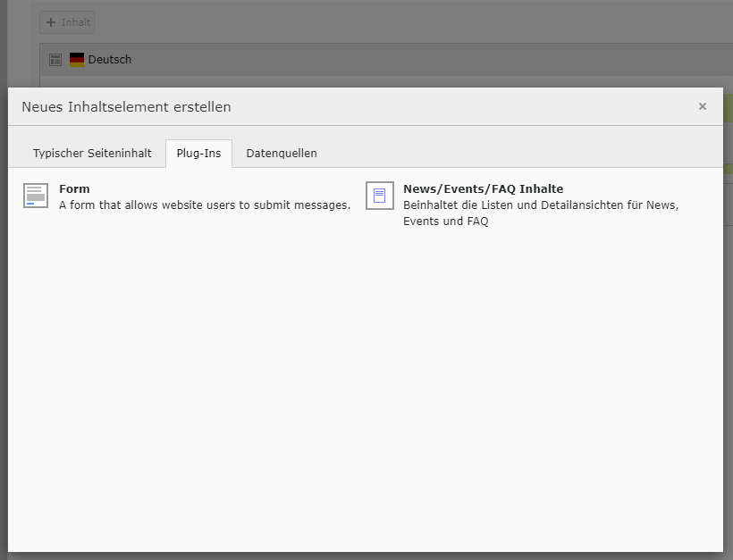Switch to the Typischer Seiteninhalt tab
The image size is (733, 560).
[92, 153]
